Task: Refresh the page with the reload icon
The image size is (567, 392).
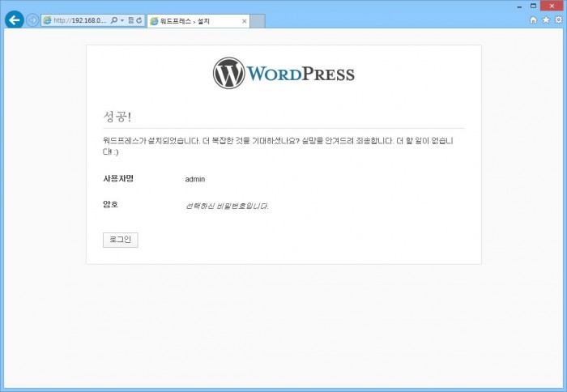Action: click(139, 20)
